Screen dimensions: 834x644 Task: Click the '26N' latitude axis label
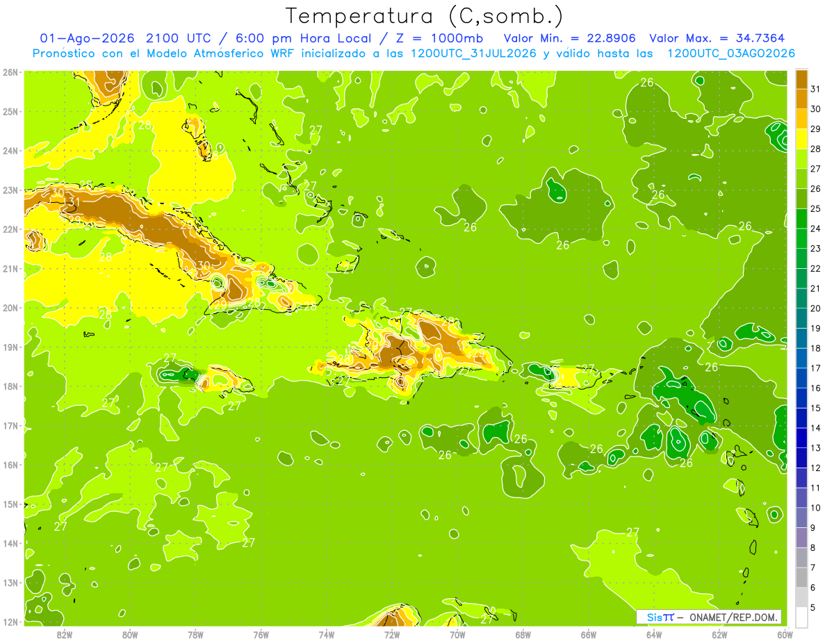pos(10,72)
